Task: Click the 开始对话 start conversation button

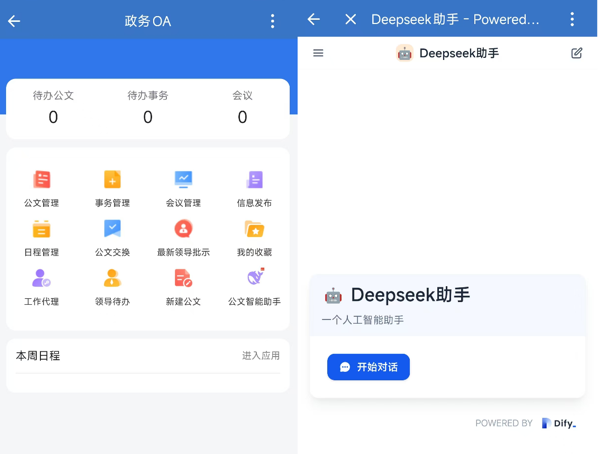Action: click(368, 367)
